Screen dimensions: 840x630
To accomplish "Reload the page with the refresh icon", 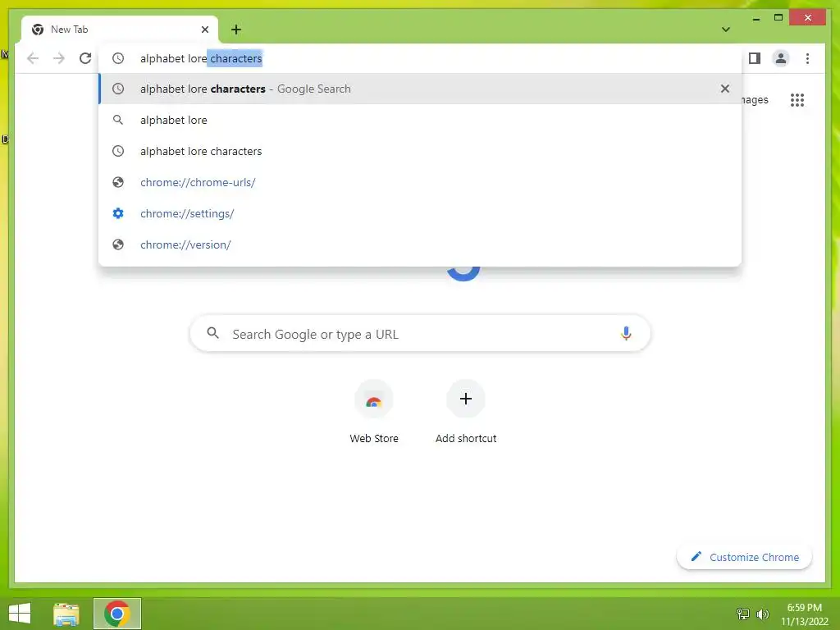I will pos(85,58).
